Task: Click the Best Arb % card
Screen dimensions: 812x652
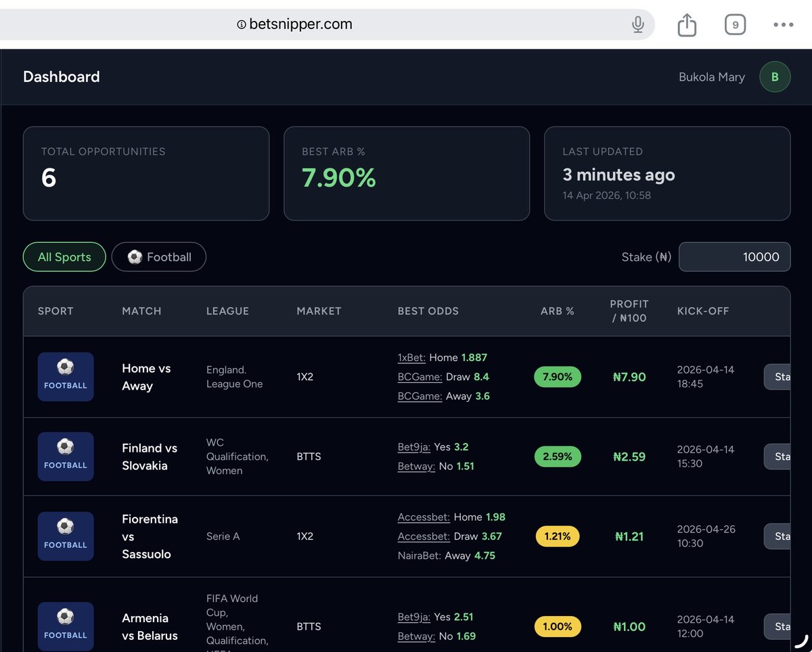Action: [x=407, y=173]
